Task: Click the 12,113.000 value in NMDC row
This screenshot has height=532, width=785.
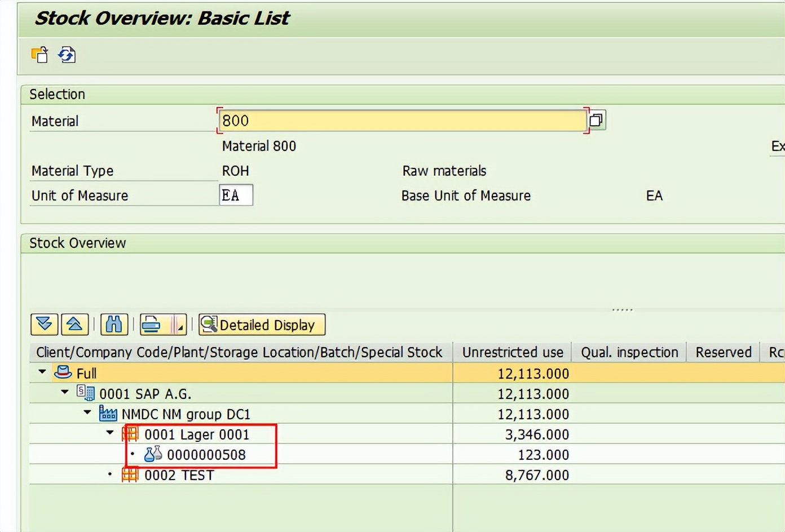Action: coord(533,414)
